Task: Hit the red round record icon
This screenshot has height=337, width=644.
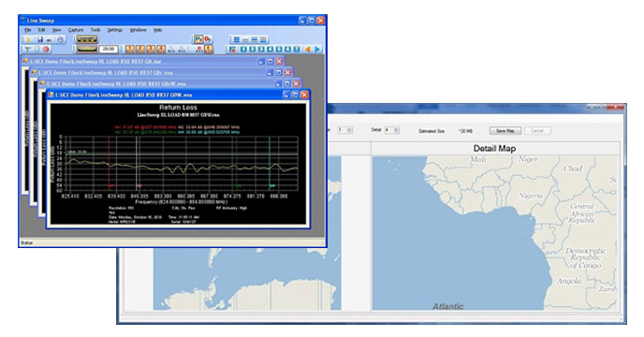Action: (x=46, y=49)
